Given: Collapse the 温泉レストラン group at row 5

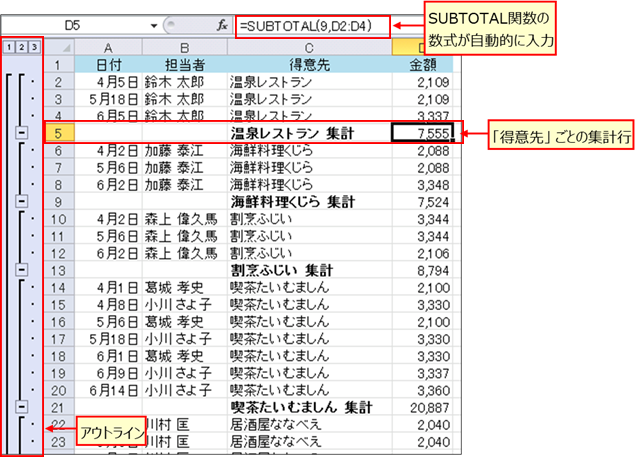Looking at the screenshot, I should click(x=22, y=133).
